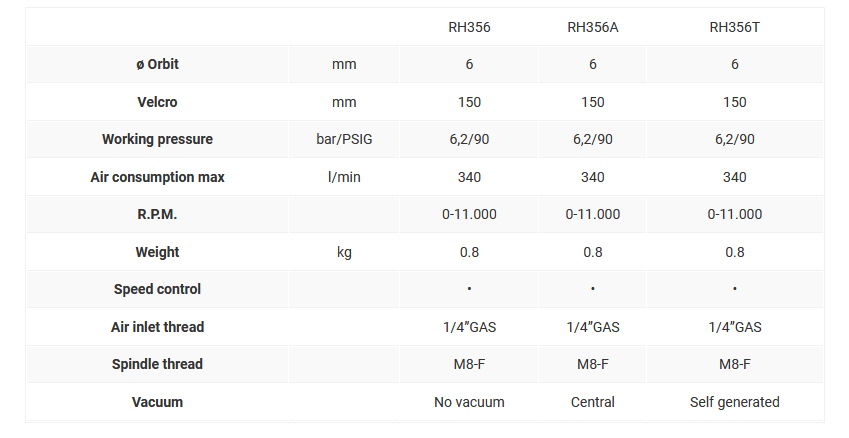This screenshot has height=438, width=849.
Task: Click the 'Self generated' vacuum cell
Action: pos(735,402)
